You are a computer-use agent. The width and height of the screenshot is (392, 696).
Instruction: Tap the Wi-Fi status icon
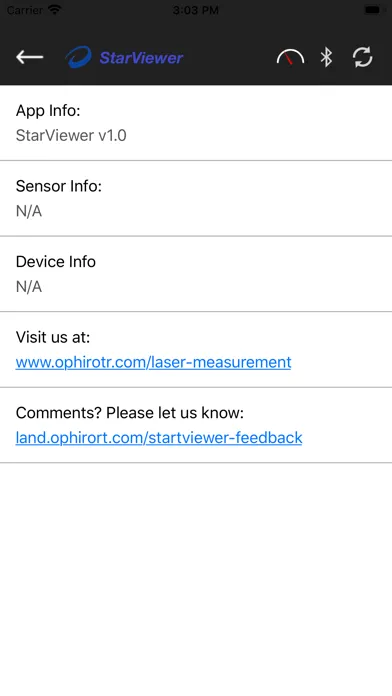pyautogui.click(x=55, y=10)
